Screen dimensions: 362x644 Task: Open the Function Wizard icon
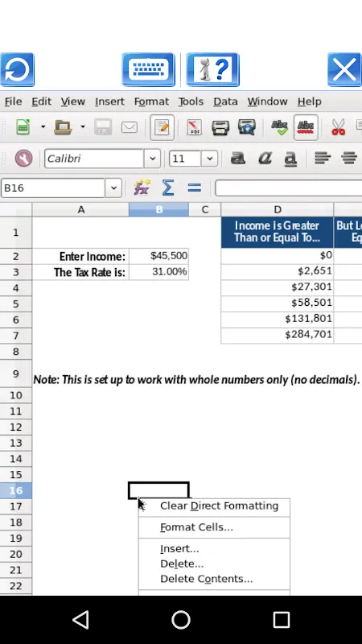[x=142, y=188]
